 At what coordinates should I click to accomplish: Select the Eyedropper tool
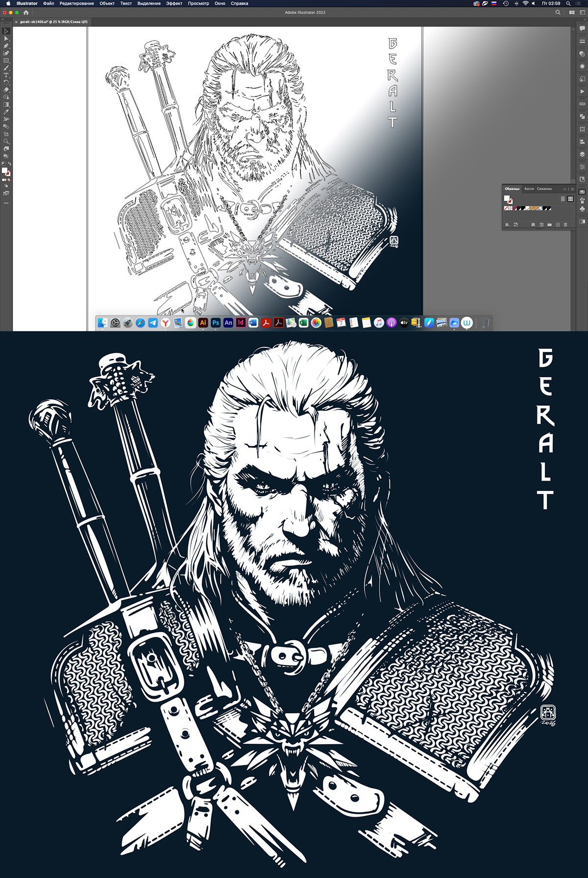(6, 112)
